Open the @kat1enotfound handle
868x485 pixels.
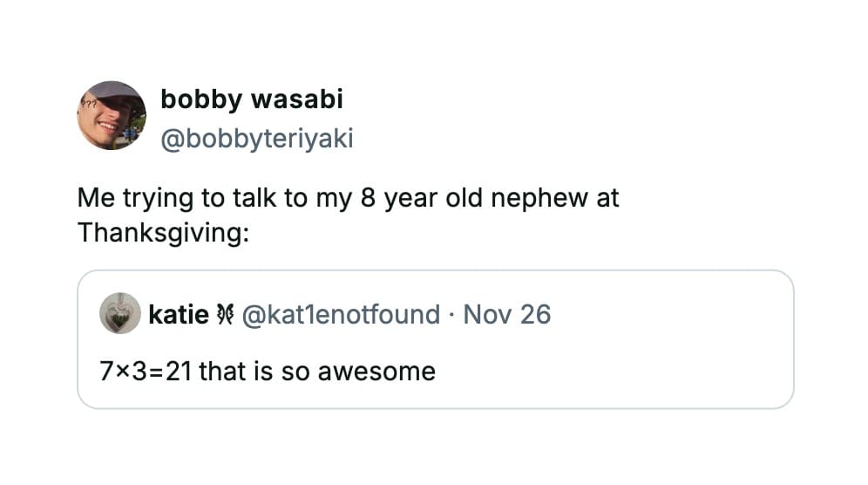tap(340, 314)
